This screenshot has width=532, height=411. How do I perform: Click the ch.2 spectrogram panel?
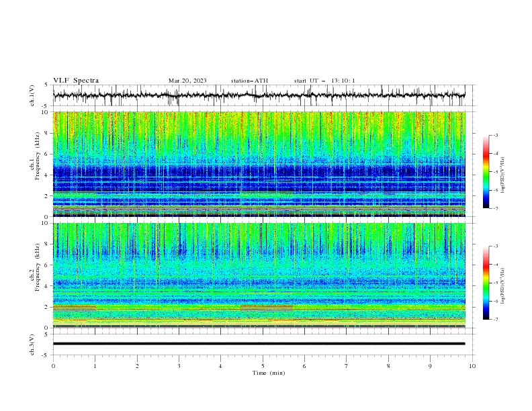[259, 275]
